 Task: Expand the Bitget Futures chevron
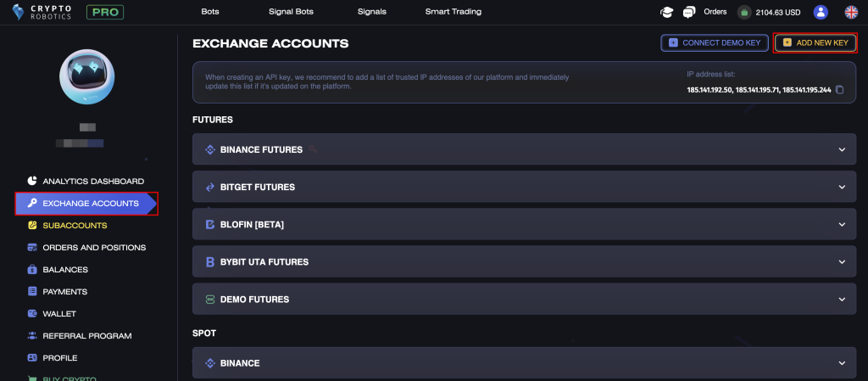coord(842,188)
